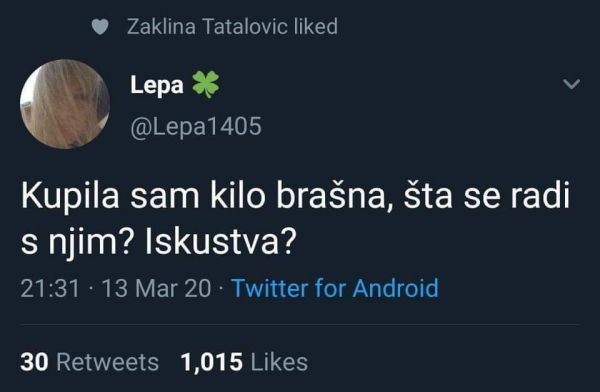The height and width of the screenshot is (392, 600).
Task: Select the Lepa display name
Action: (157, 85)
